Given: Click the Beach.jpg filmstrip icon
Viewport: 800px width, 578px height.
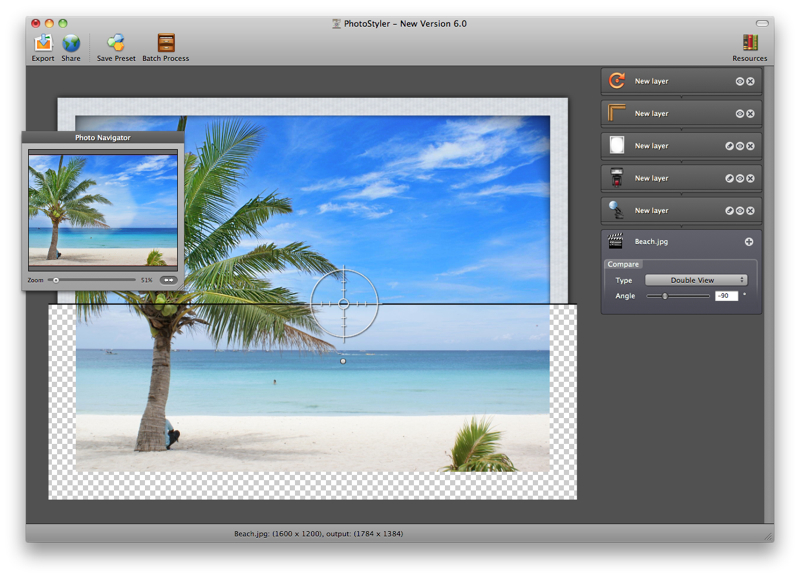Looking at the screenshot, I should click(x=614, y=241).
